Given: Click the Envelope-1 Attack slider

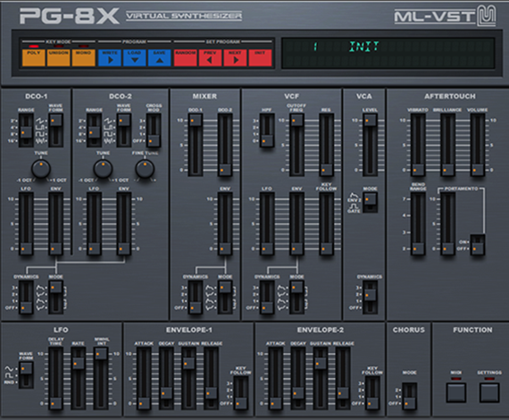Looking at the screenshot, I should pyautogui.click(x=144, y=378).
